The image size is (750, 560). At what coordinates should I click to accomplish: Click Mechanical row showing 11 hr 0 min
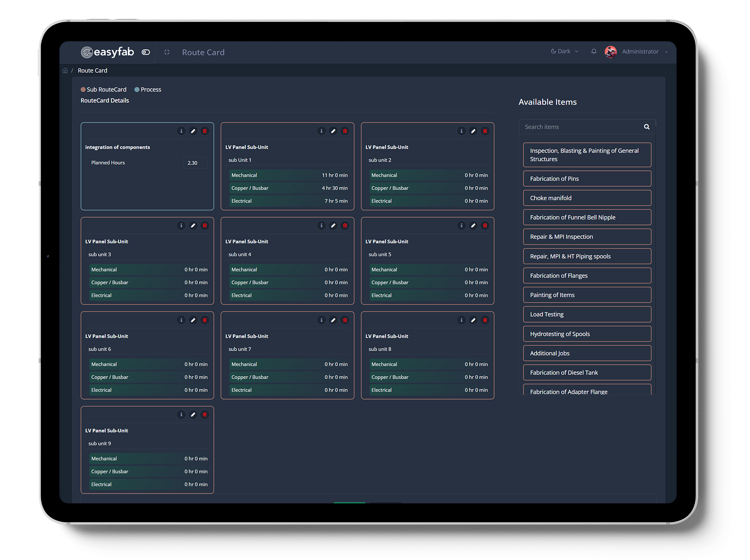point(289,175)
